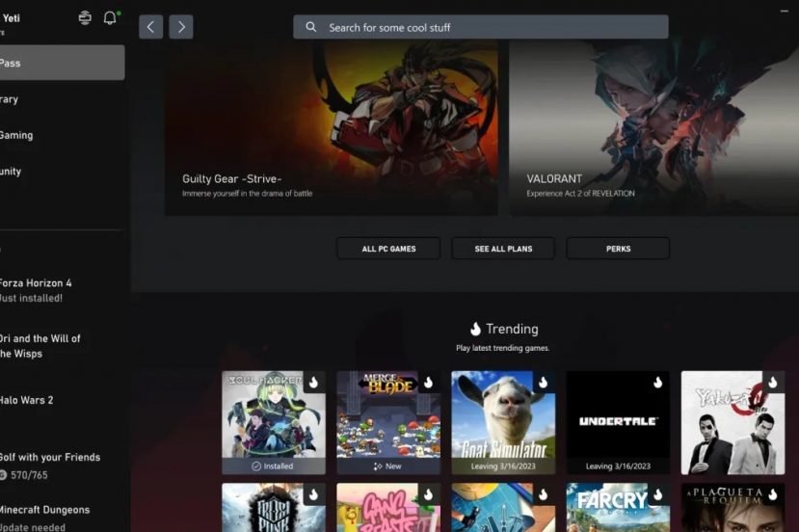The width and height of the screenshot is (799, 532).
Task: Open the Yeti profile name
Action: 11,18
